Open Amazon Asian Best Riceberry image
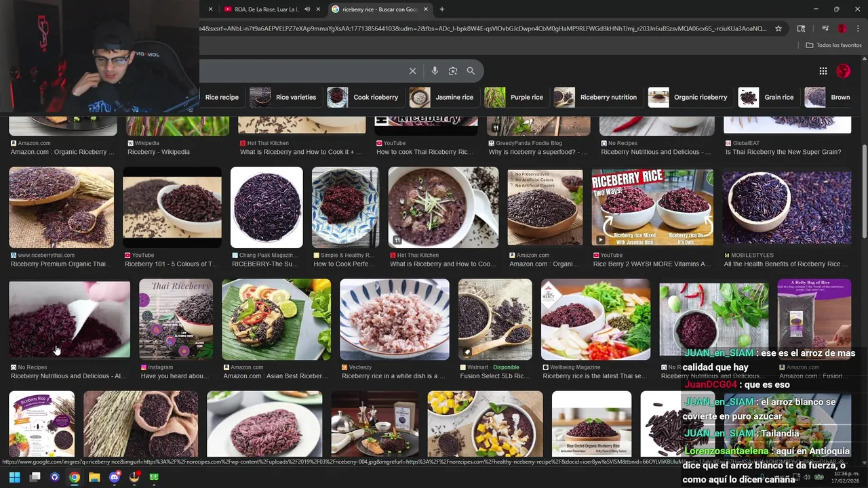 (277, 319)
